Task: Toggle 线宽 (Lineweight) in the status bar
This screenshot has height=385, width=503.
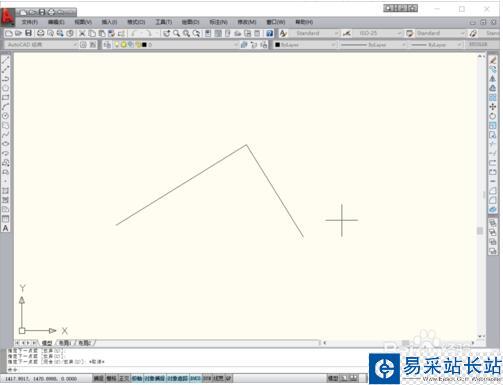Action: 218,378
